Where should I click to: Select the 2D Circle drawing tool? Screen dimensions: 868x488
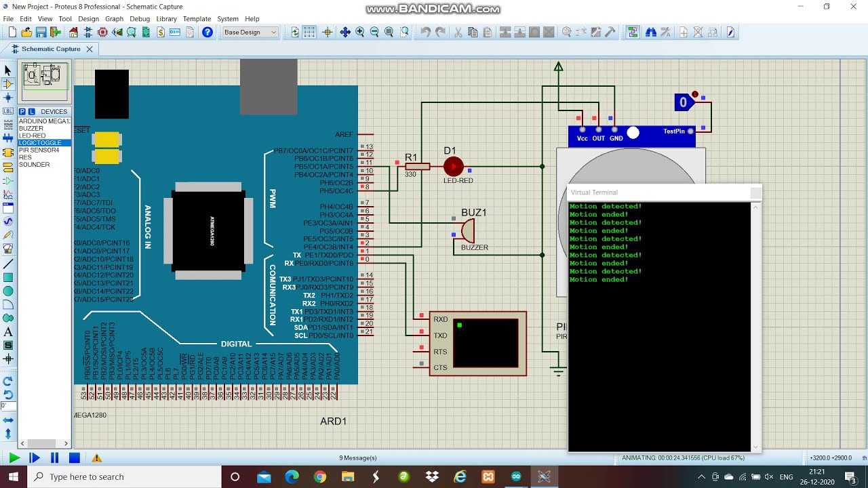point(8,291)
